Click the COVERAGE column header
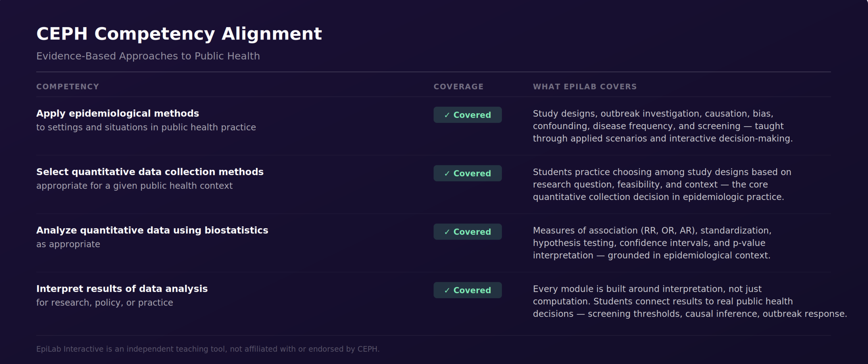The image size is (868, 364). coord(458,87)
